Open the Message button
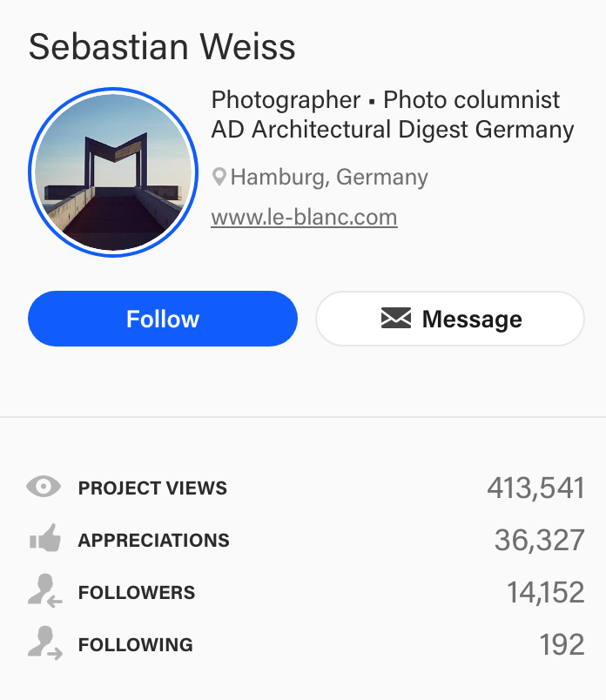 click(x=450, y=319)
